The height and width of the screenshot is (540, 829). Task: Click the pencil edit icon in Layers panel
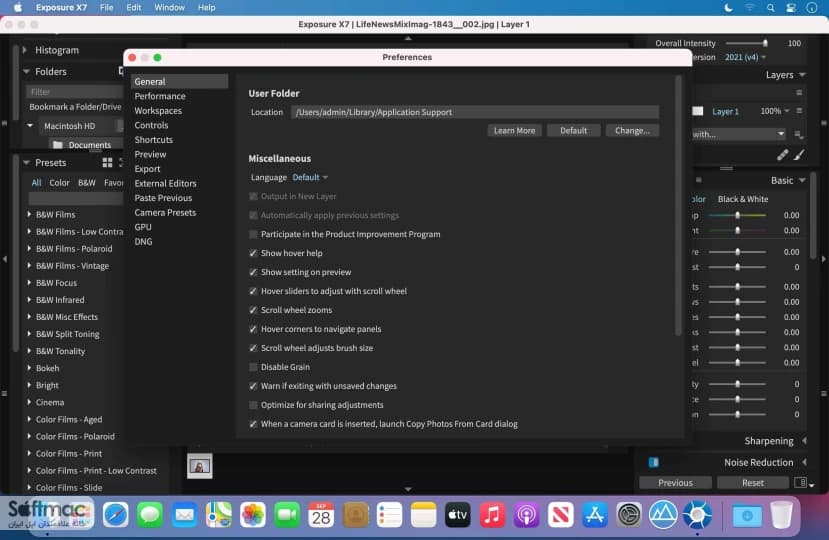coord(782,155)
